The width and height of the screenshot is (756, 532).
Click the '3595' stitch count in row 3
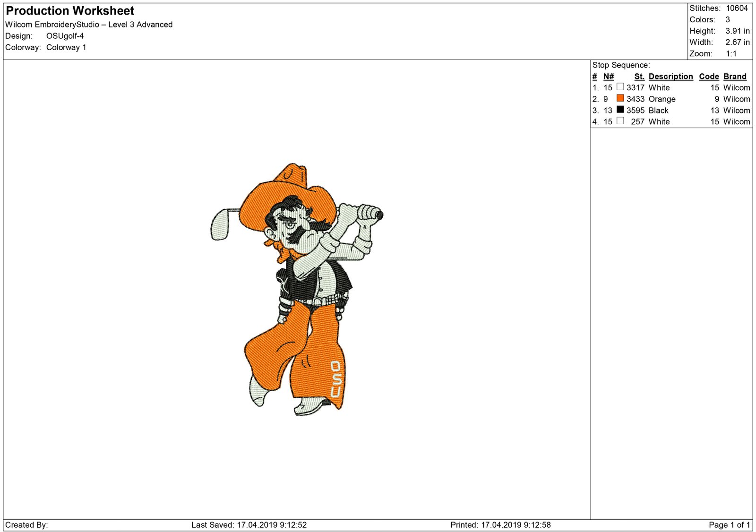tap(636, 111)
